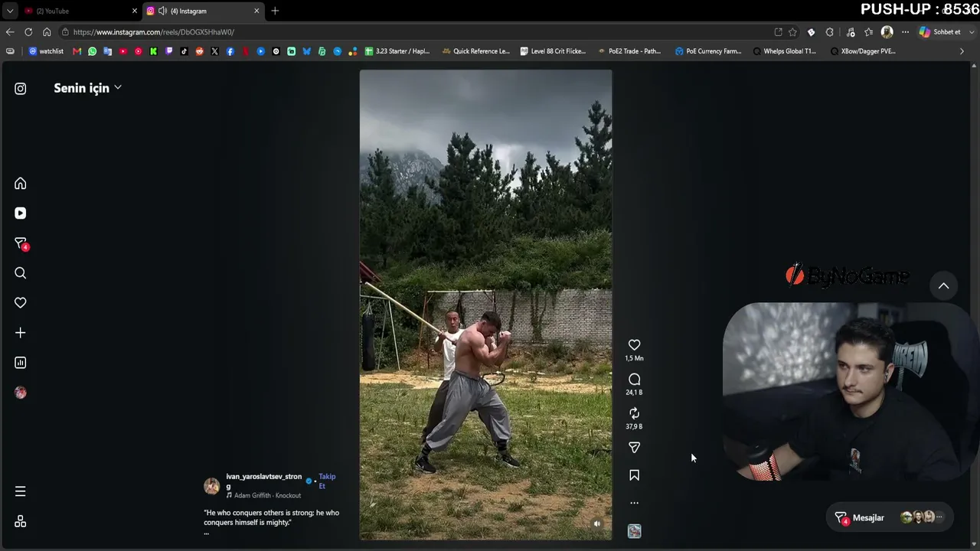
Task: Open notifications heart in the sidebar
Action: coord(21,303)
